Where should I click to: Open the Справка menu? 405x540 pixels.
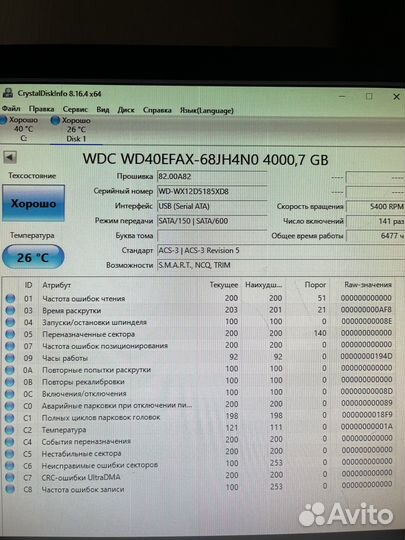pyautogui.click(x=157, y=110)
